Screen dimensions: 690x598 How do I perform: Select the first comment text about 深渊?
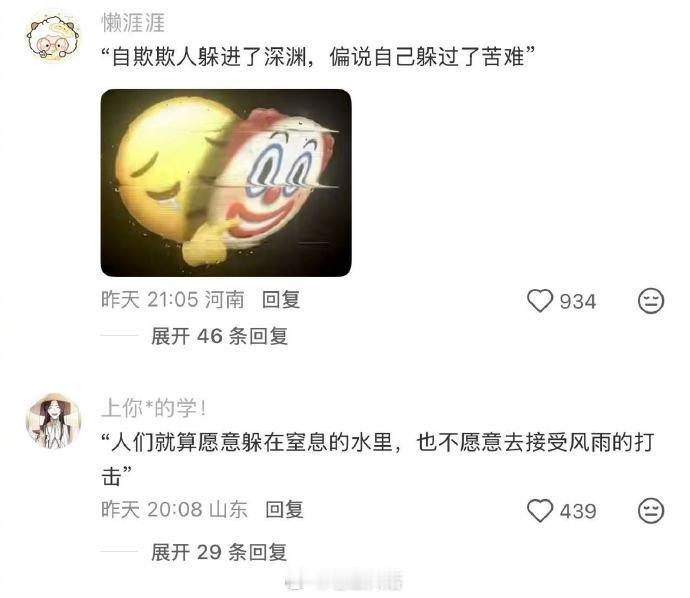point(319,56)
